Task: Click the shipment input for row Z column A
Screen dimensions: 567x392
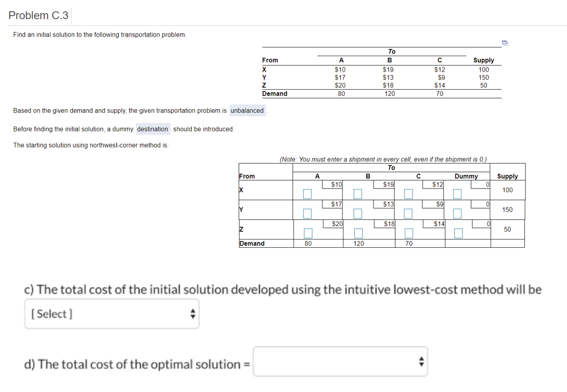Action: (x=307, y=233)
